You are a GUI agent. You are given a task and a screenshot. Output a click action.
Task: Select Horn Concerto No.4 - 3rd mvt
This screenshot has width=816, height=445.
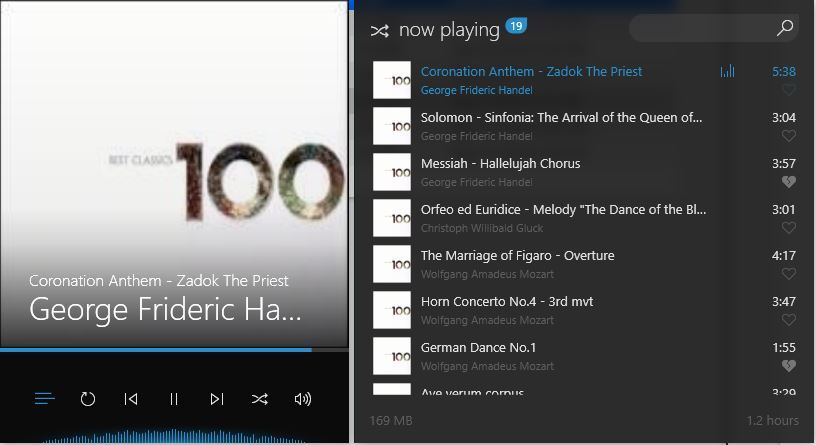(x=584, y=310)
